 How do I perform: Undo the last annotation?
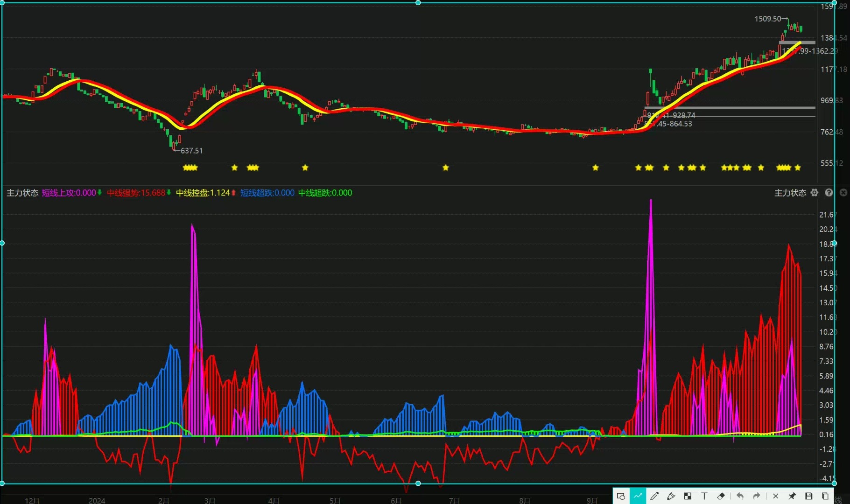click(740, 496)
